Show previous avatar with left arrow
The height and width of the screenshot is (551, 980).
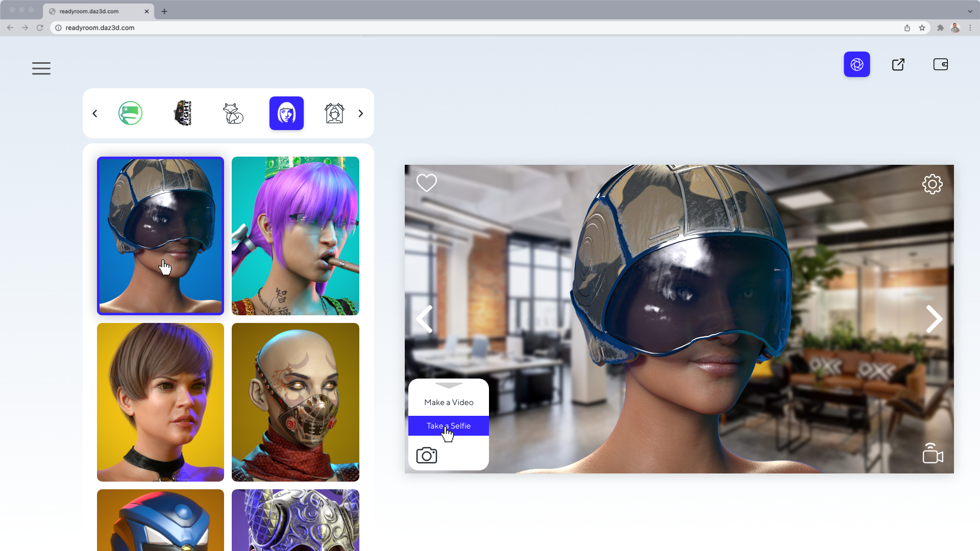point(425,319)
